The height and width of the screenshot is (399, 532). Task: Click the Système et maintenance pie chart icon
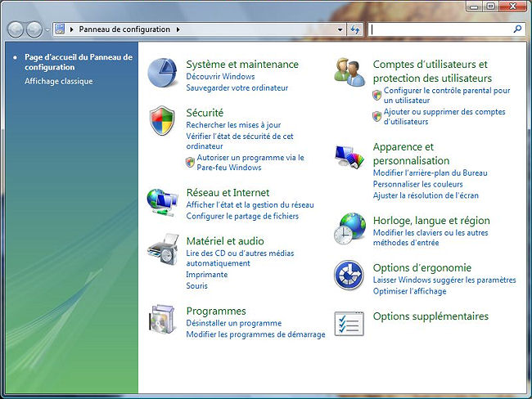[x=162, y=73]
